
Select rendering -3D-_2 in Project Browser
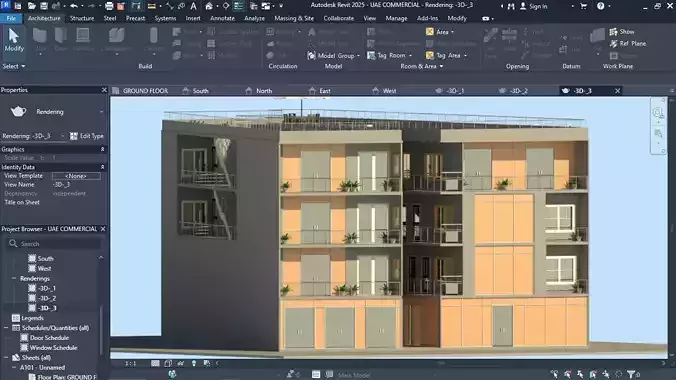47,298
